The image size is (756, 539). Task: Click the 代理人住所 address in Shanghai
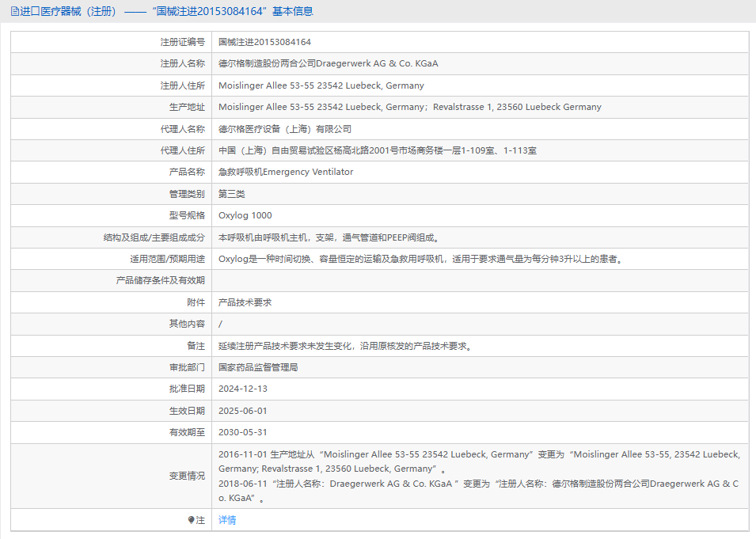point(377,150)
